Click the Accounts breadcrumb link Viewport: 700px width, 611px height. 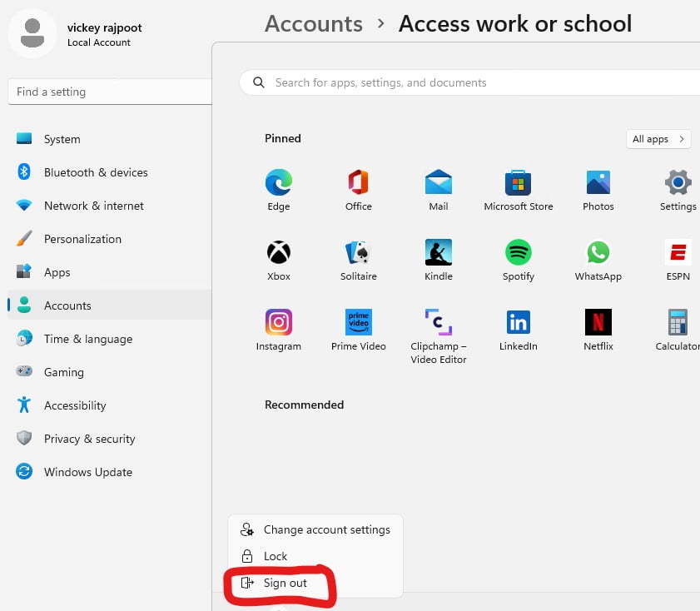(314, 23)
